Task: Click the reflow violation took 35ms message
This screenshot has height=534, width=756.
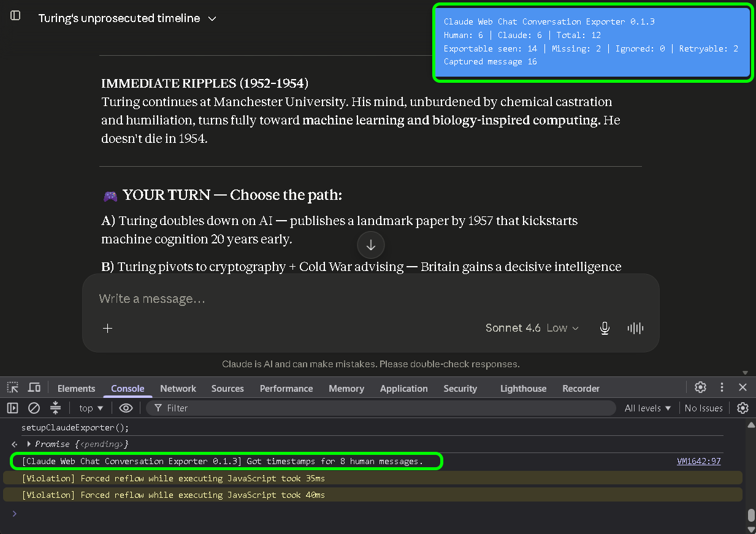Action: (173, 478)
